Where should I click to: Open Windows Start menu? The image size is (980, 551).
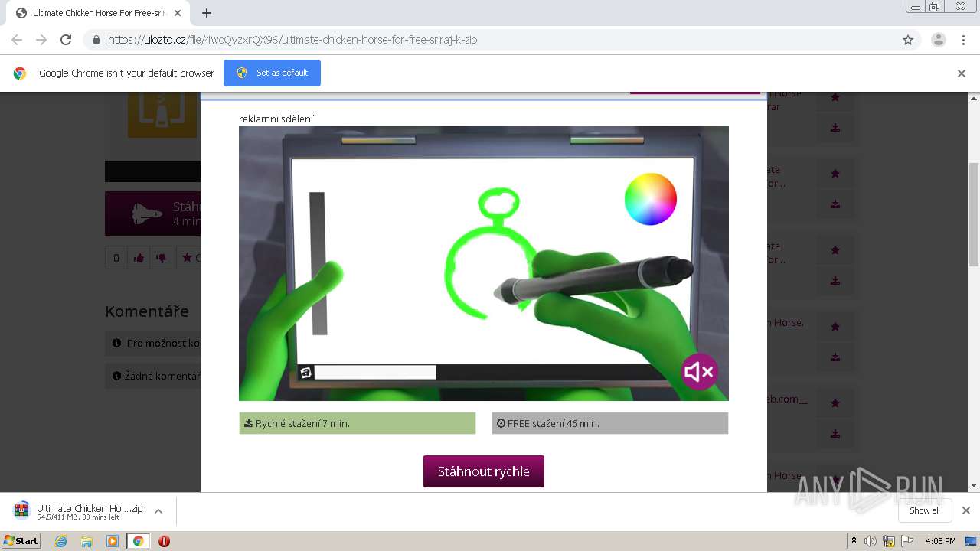pyautogui.click(x=21, y=540)
